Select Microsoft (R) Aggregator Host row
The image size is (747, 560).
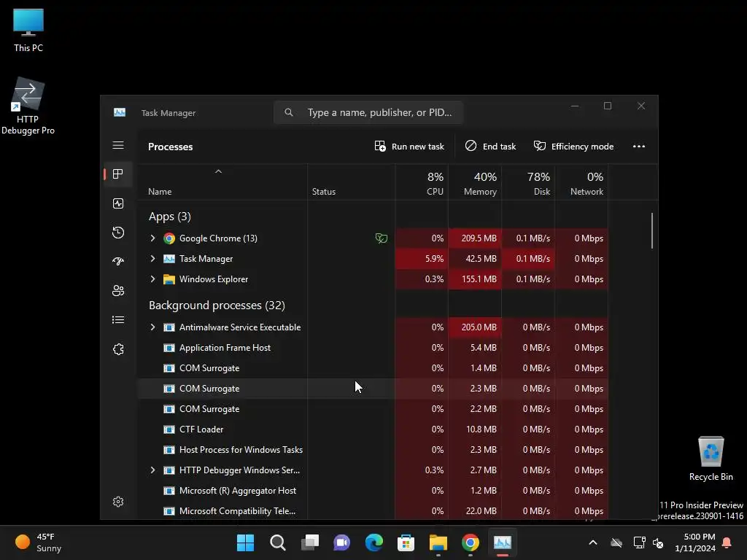tap(373, 491)
